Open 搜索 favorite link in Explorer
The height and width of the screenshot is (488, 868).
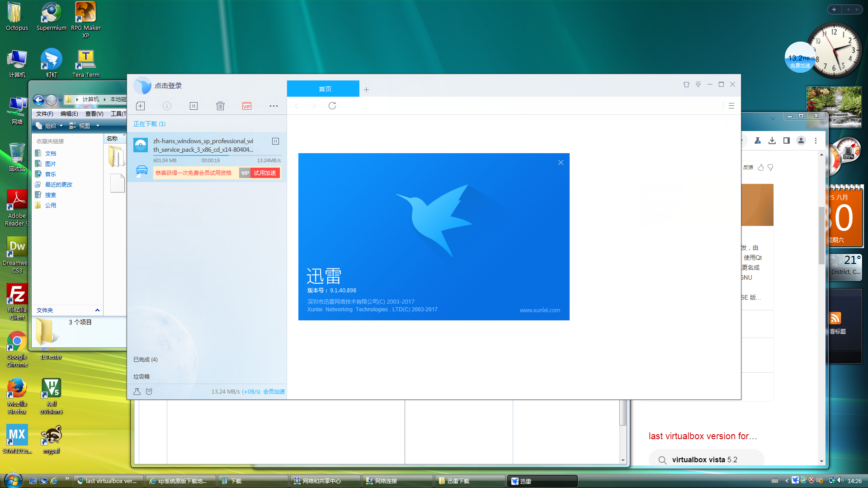tap(50, 195)
